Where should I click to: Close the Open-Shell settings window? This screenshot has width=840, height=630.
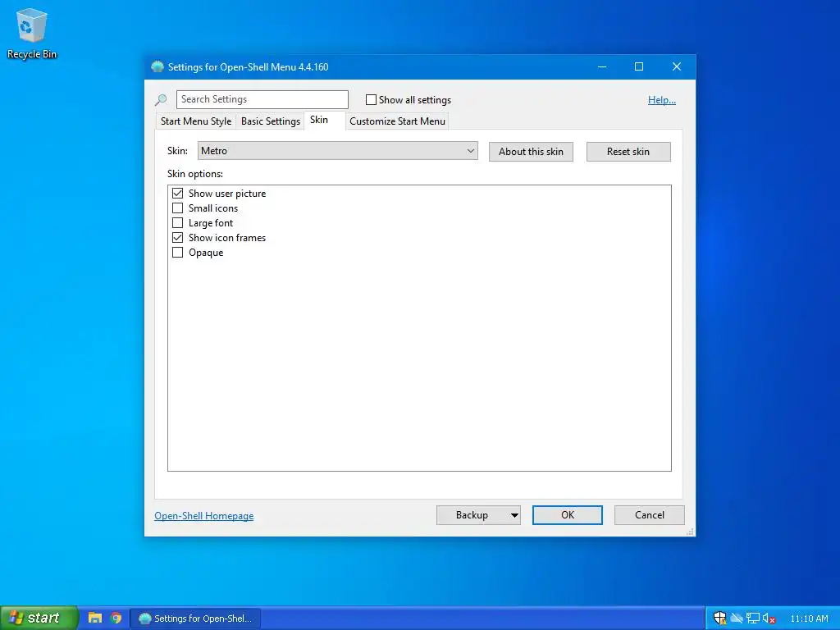tap(677, 66)
